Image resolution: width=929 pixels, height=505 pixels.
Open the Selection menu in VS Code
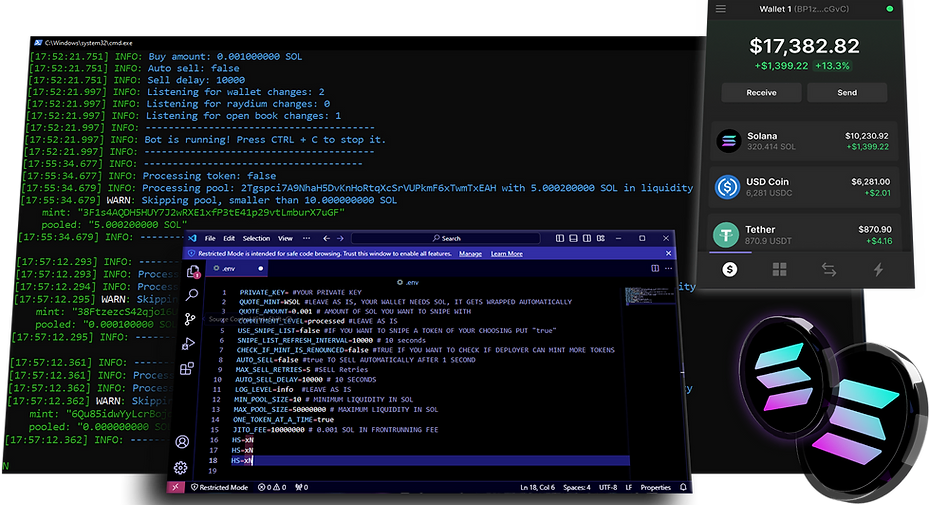click(x=257, y=238)
